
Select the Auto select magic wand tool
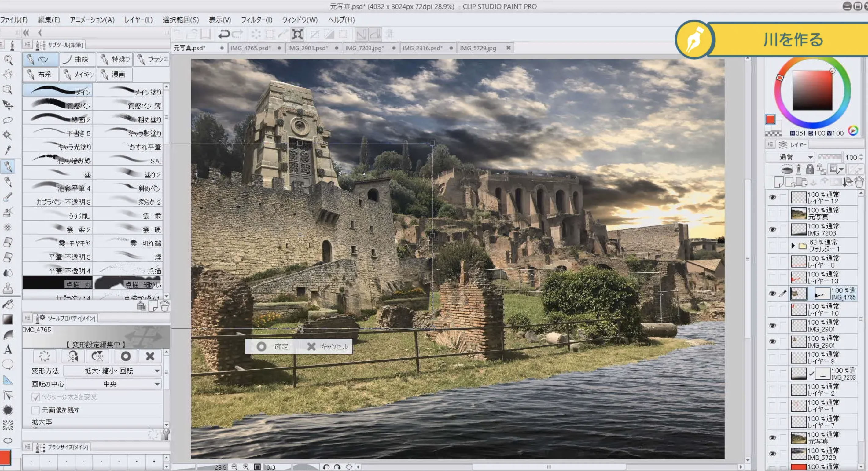8,135
